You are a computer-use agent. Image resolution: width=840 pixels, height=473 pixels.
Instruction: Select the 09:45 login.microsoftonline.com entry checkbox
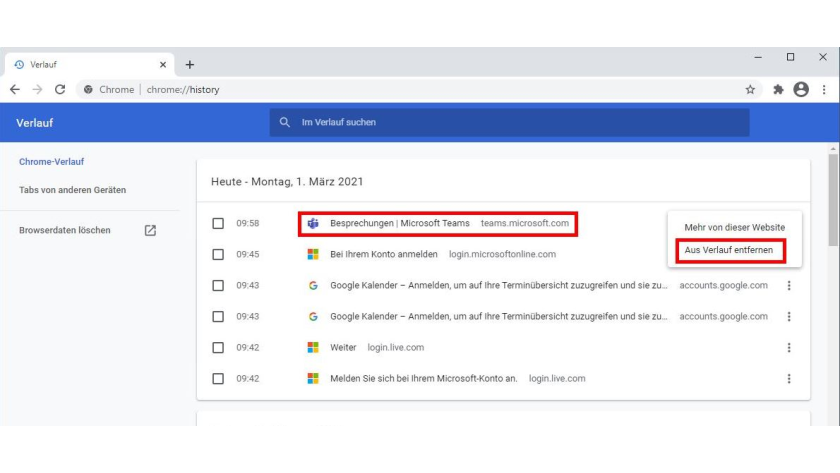[218, 254]
